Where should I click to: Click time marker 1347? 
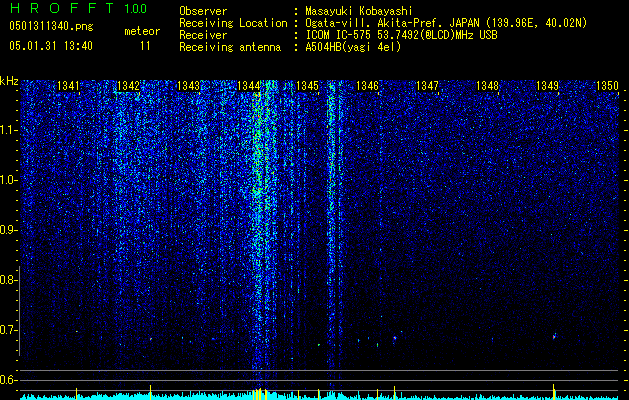(427, 86)
